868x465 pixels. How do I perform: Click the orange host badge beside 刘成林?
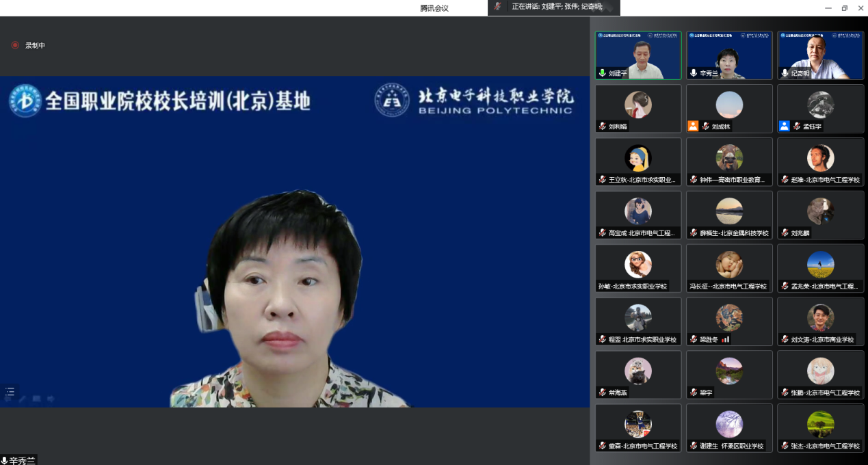coord(693,126)
